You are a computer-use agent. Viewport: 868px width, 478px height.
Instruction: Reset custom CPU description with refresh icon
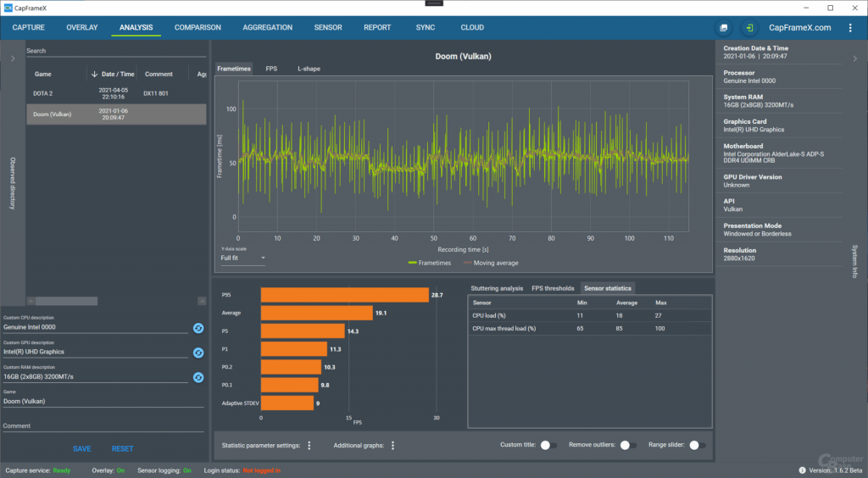coord(198,328)
